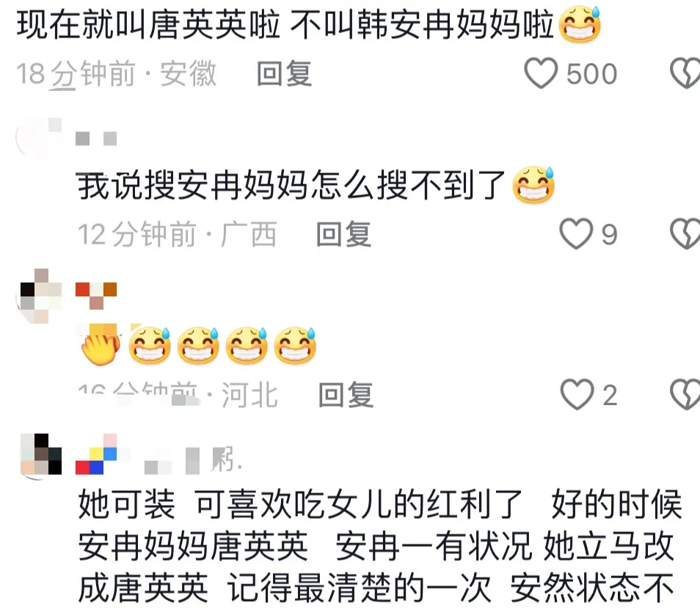Reply to the Guangxi comment

343,234
